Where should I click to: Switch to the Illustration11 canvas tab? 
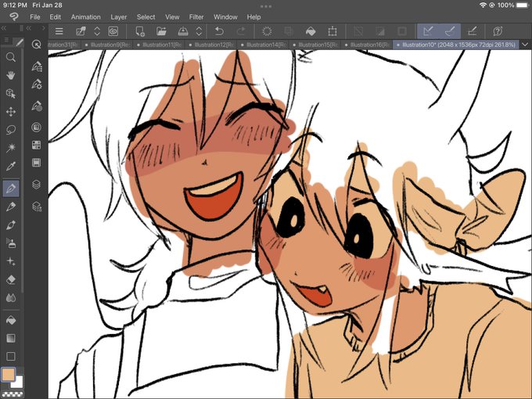point(160,45)
